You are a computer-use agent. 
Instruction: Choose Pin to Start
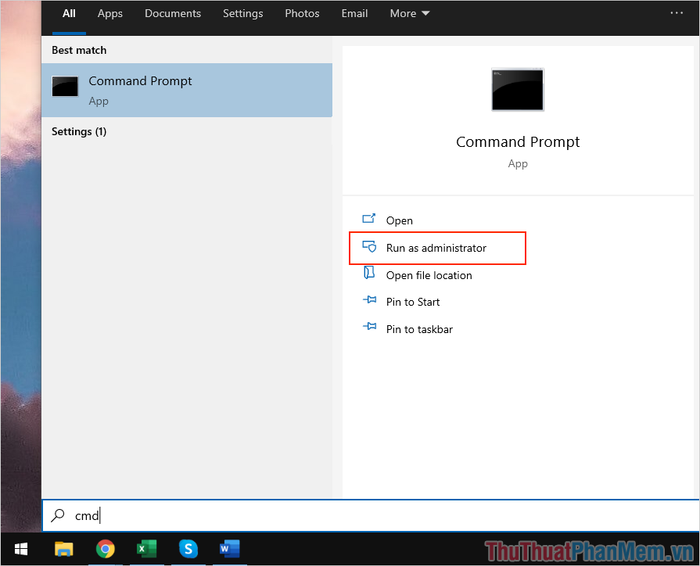[412, 302]
